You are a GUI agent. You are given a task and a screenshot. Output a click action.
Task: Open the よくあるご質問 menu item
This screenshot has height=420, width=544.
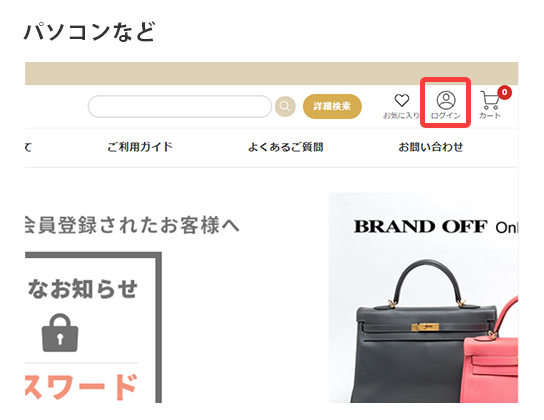click(x=286, y=147)
